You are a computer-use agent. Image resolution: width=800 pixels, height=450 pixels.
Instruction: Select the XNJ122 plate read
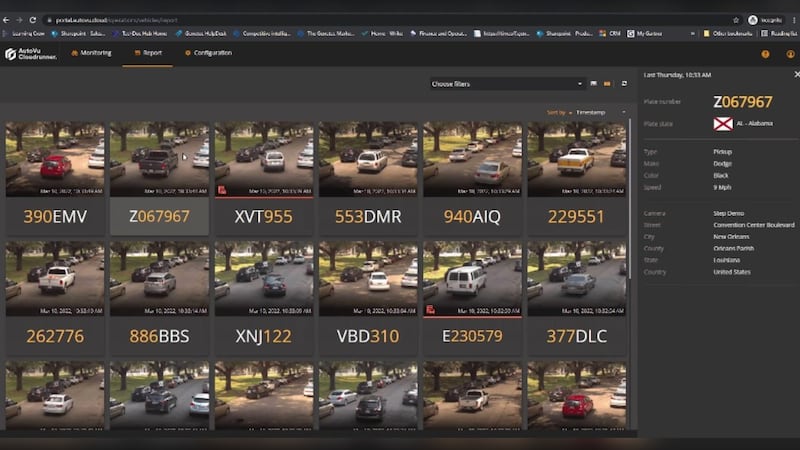click(264, 298)
